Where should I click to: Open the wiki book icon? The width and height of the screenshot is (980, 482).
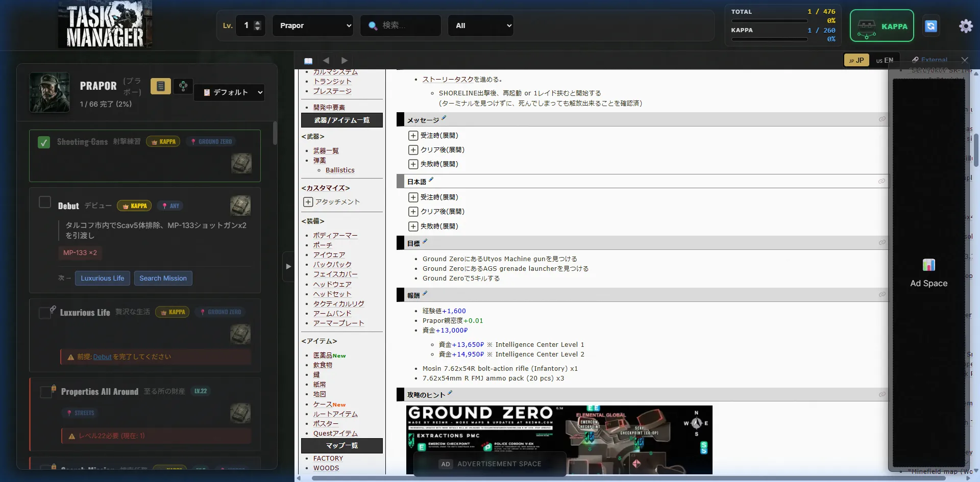tap(308, 61)
